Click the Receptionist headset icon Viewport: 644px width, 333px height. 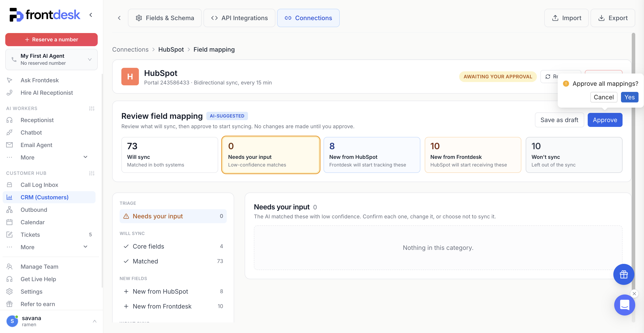[x=9, y=120]
